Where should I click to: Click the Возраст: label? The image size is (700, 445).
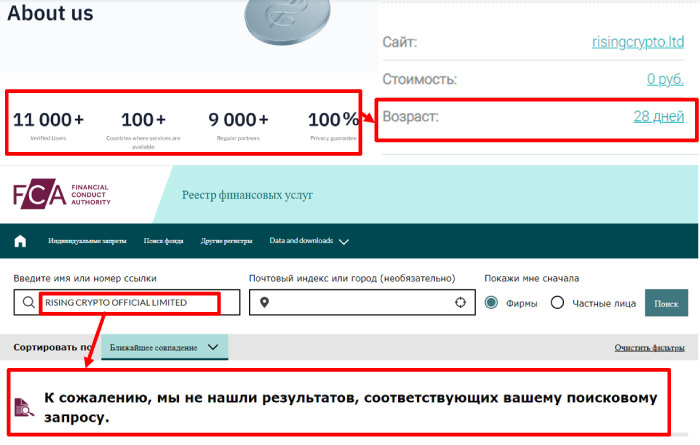[x=411, y=116]
